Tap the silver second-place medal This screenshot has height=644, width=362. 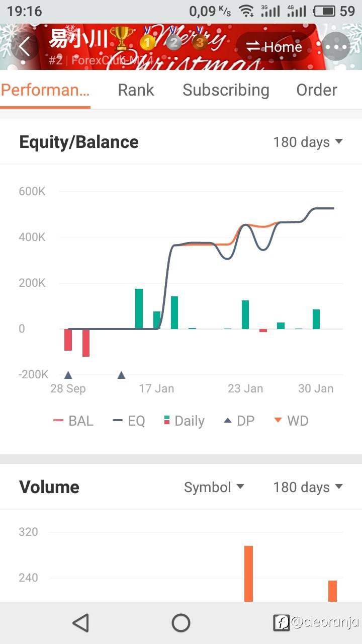click(x=173, y=39)
